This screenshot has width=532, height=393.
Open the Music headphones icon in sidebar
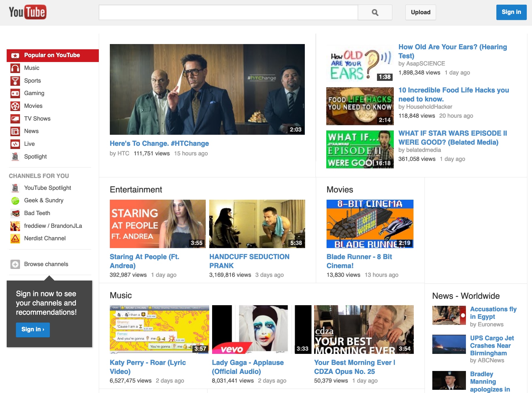(x=15, y=68)
